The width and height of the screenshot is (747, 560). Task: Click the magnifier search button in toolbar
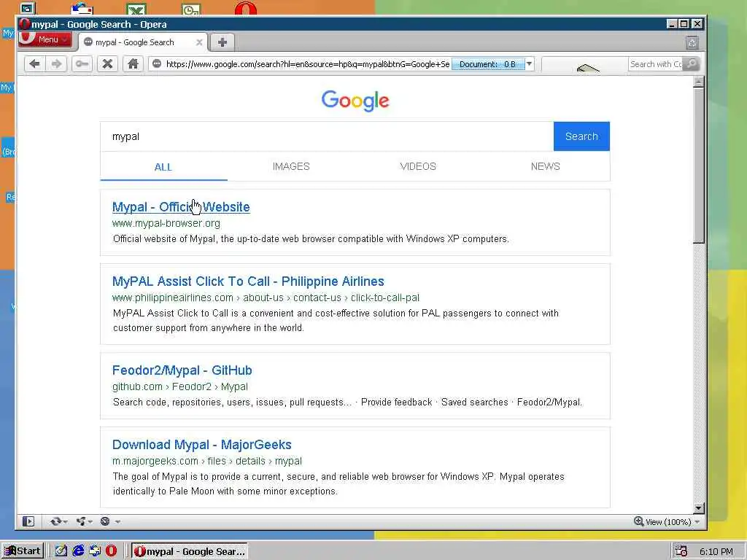pyautogui.click(x=691, y=64)
